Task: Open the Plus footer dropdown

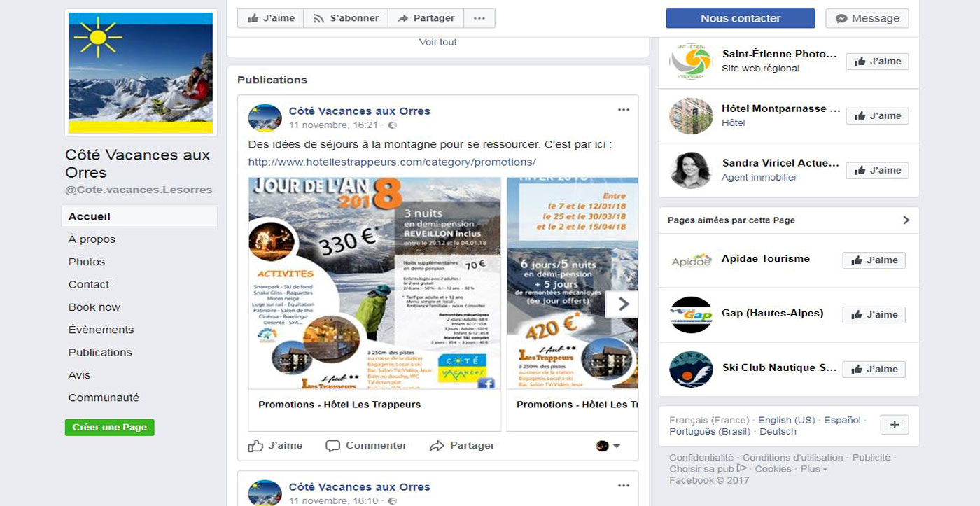Action: (814, 469)
